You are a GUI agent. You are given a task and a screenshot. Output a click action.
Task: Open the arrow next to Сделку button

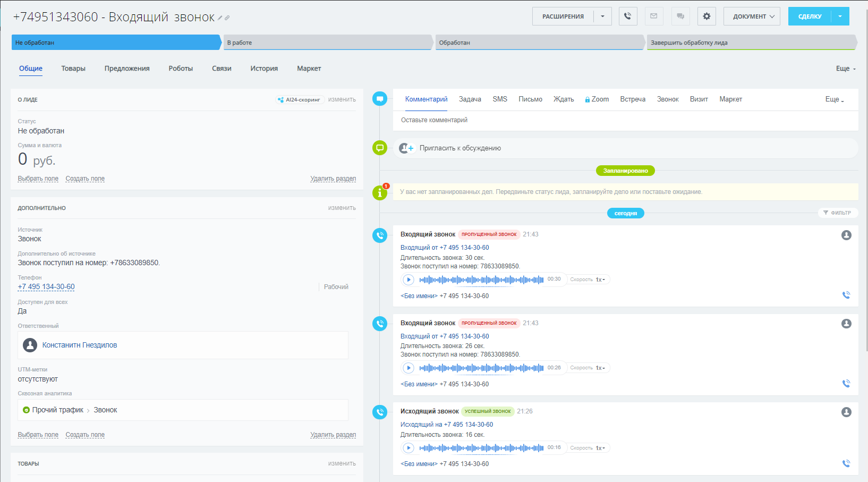pos(840,16)
